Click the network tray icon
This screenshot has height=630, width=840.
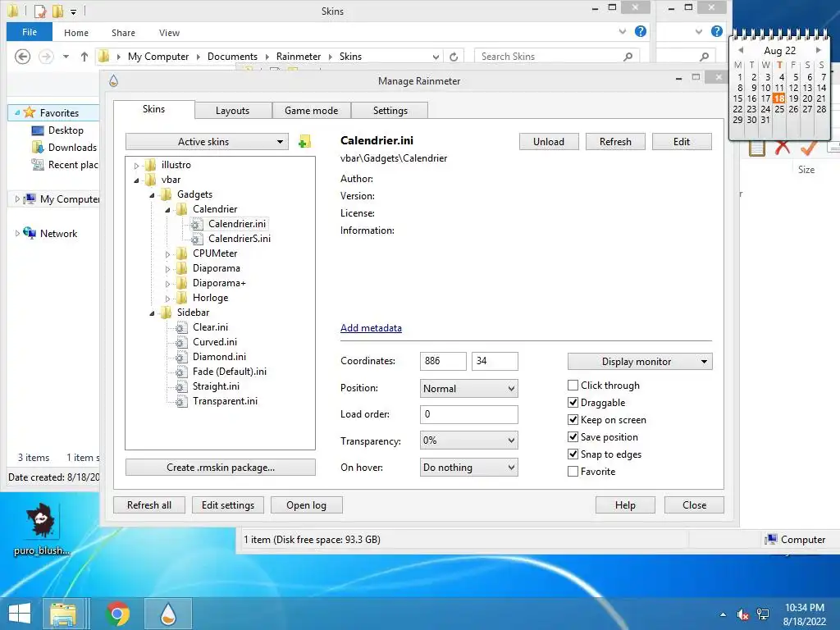pos(763,614)
